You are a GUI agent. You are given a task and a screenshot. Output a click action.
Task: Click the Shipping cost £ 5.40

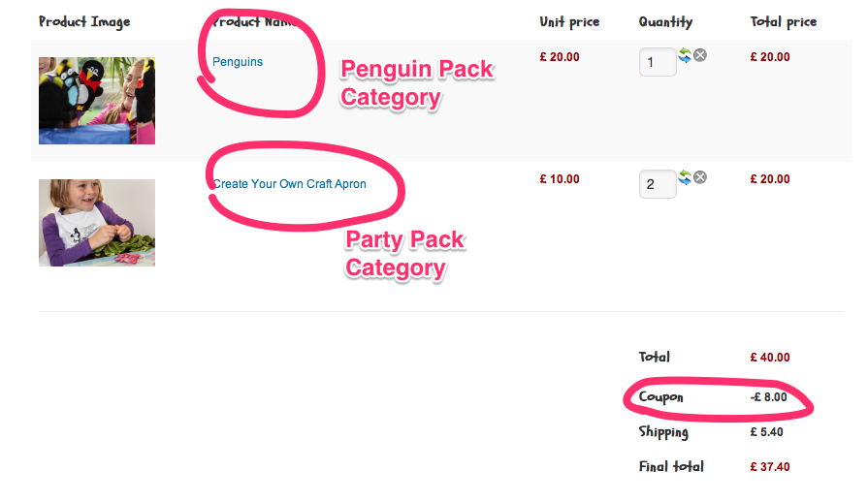[x=767, y=432]
